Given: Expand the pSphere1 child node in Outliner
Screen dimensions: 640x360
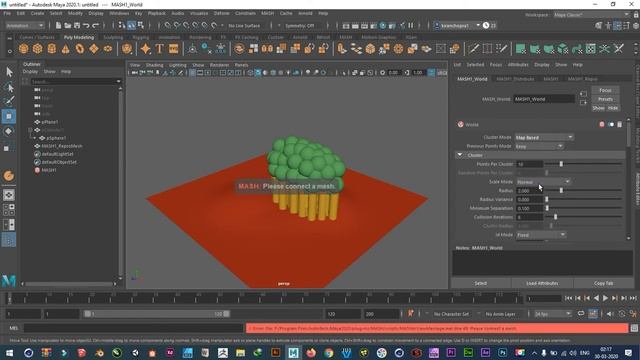Looking at the screenshot, I should 35,138.
